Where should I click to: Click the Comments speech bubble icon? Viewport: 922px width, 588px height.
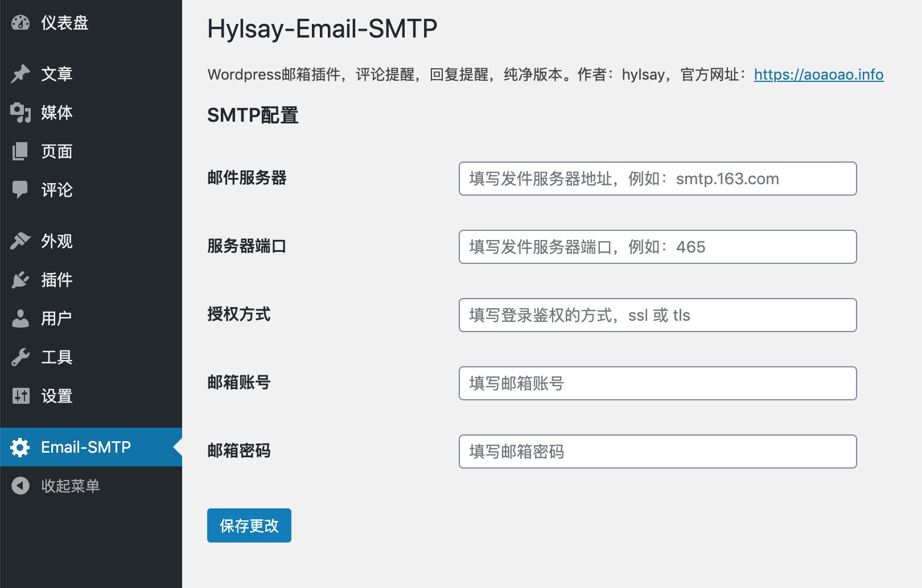[20, 190]
